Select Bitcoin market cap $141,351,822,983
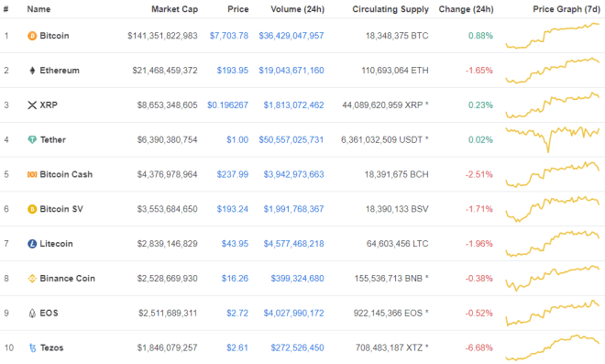Screen dimensions: 605x364 click(162, 36)
